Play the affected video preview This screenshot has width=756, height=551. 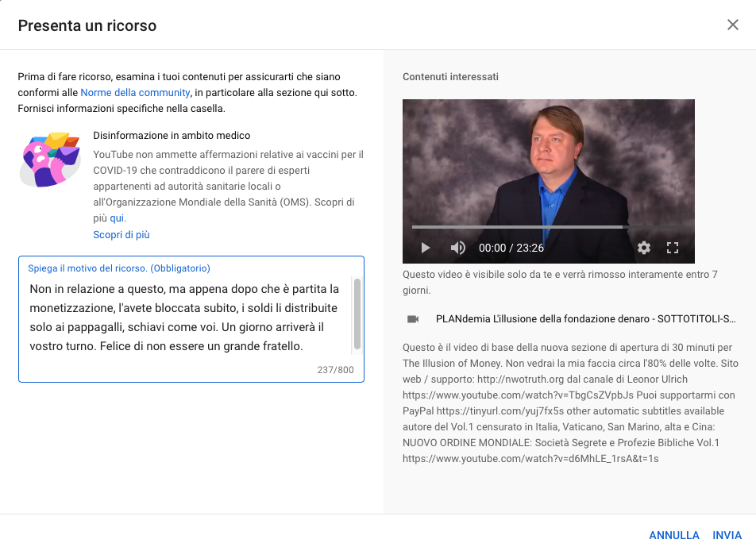click(426, 248)
